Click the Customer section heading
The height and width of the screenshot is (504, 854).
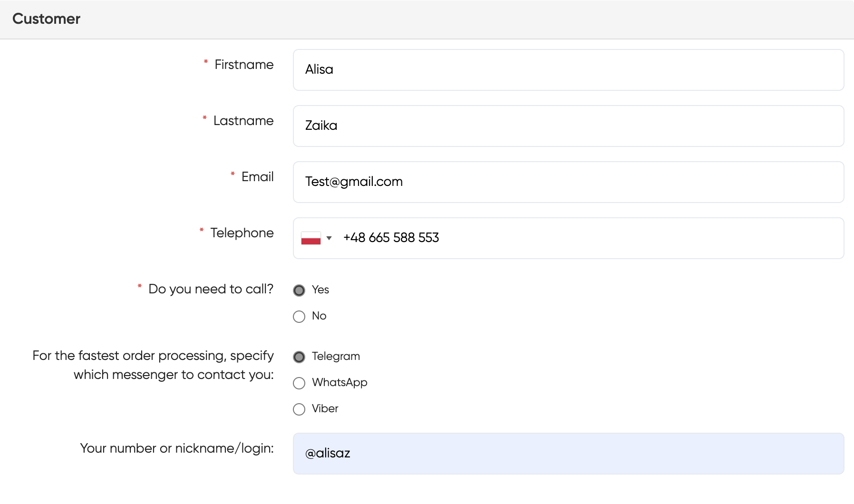point(46,19)
